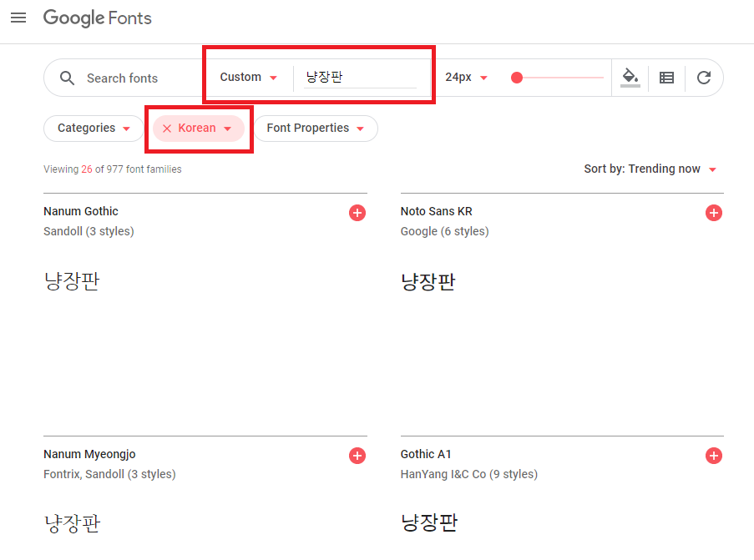Remove the Korean language filter
Screen dimensions: 754x560
(x=167, y=129)
